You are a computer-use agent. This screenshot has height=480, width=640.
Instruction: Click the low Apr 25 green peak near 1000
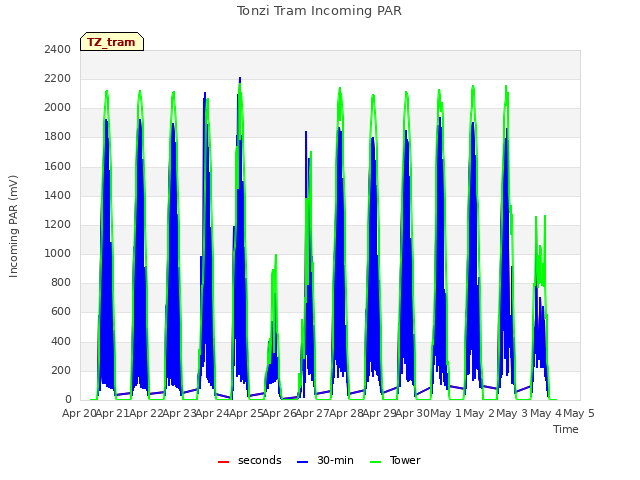coord(276,256)
